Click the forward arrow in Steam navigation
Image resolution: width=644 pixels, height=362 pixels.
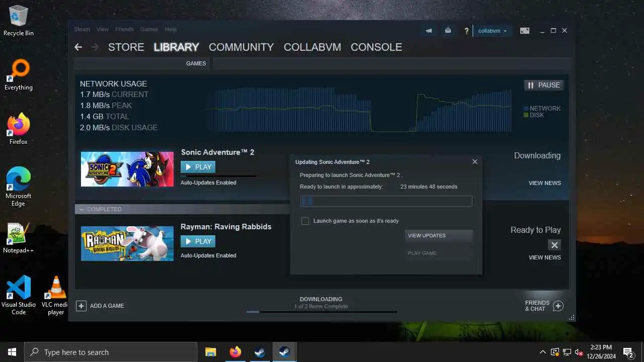[x=95, y=47]
